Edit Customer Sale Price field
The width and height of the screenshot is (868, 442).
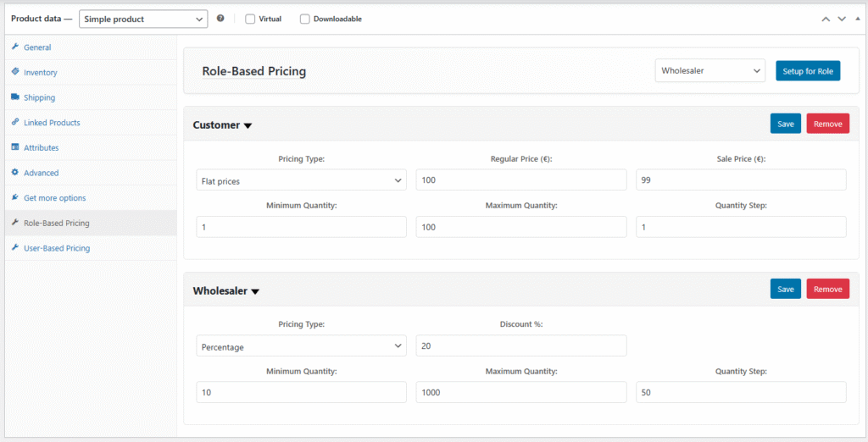[x=741, y=180]
